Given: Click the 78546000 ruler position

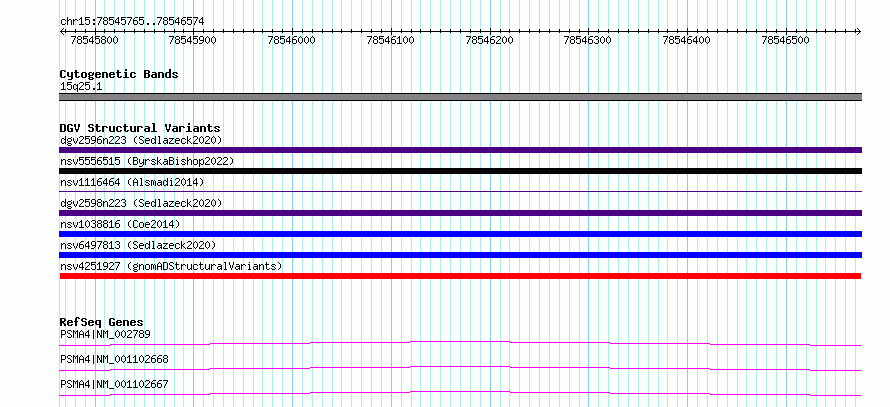Looking at the screenshot, I should (292, 40).
